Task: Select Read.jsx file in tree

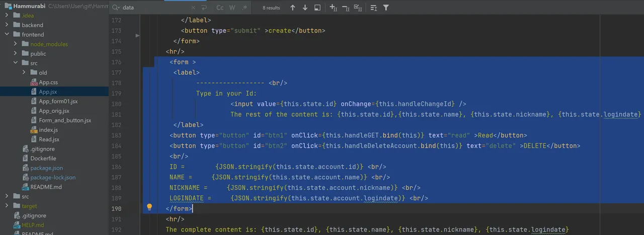Action: coord(49,139)
